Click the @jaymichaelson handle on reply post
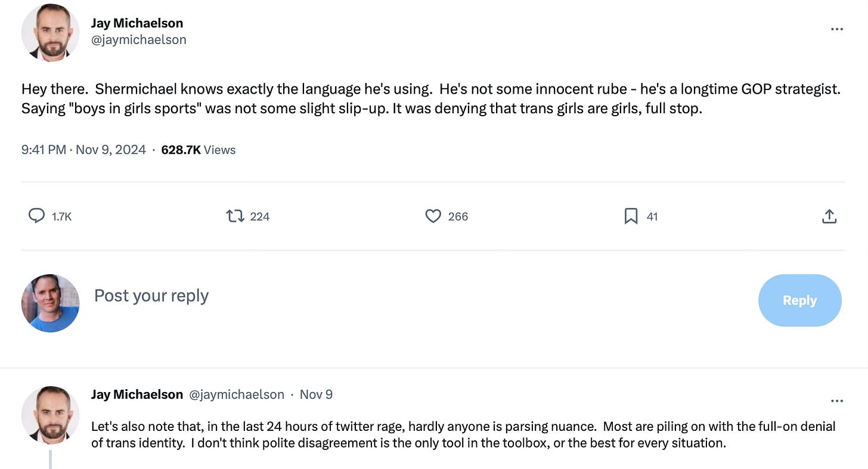The height and width of the screenshot is (469, 868). 237,395
